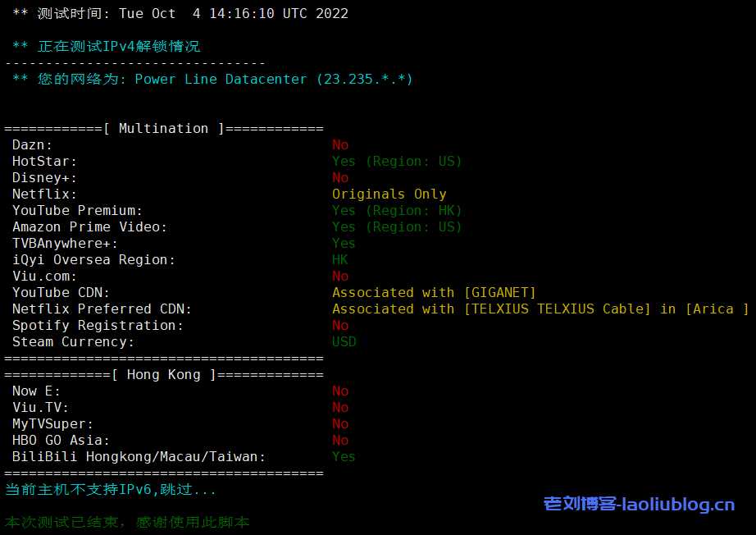The width and height of the screenshot is (756, 535).
Task: Click the BiliBili Hongkong/Macau/Taiwan label
Action: [139, 456]
